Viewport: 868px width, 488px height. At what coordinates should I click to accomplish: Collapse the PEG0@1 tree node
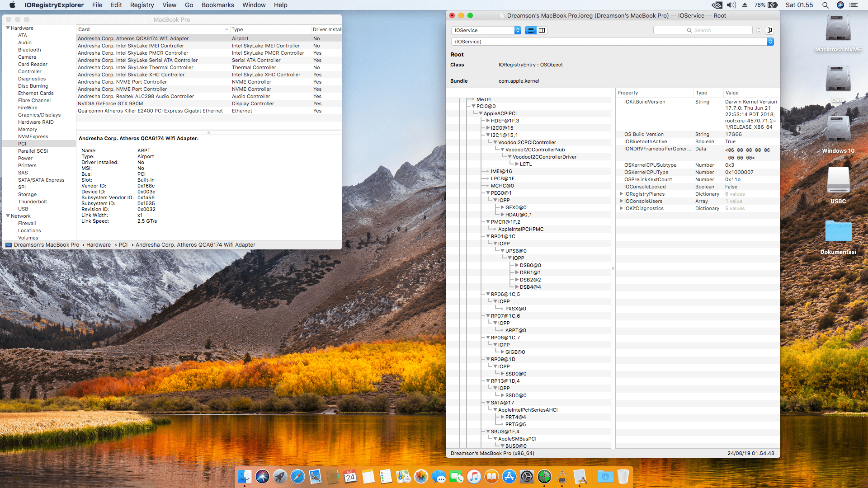coord(488,193)
